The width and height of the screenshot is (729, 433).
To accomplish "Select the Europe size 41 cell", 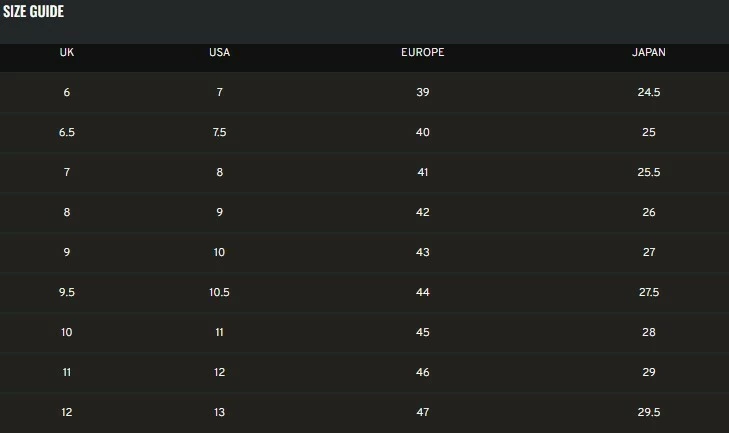I will pos(422,172).
